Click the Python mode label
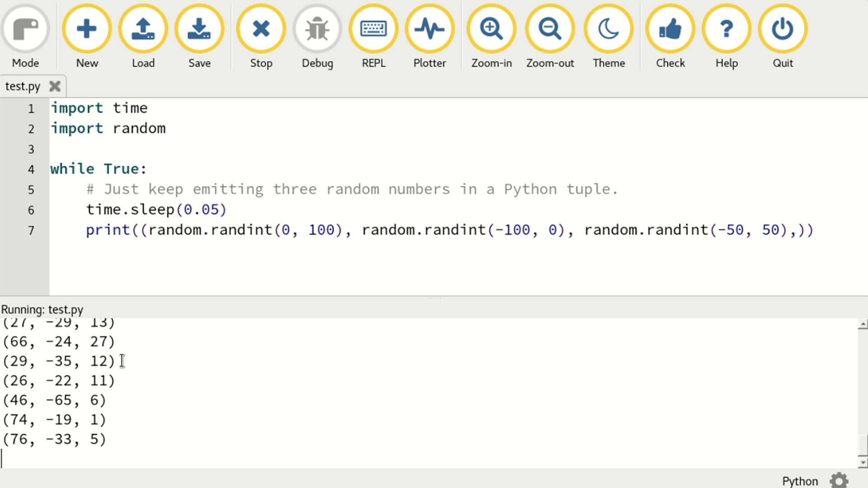The height and width of the screenshot is (488, 868). click(x=800, y=480)
